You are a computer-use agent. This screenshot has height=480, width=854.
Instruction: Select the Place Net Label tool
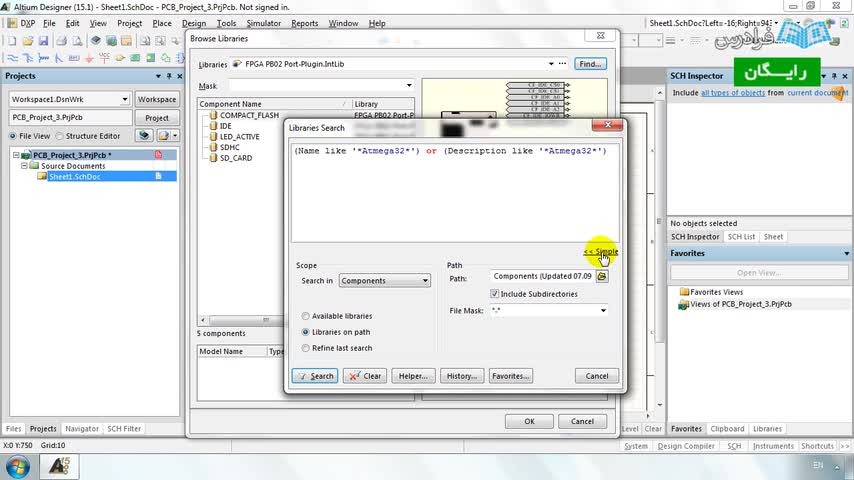click(x=74, y=58)
